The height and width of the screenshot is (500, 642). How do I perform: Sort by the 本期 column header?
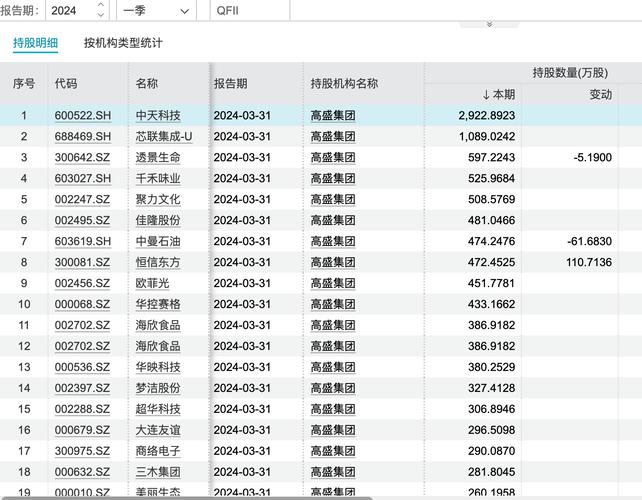pos(498,94)
